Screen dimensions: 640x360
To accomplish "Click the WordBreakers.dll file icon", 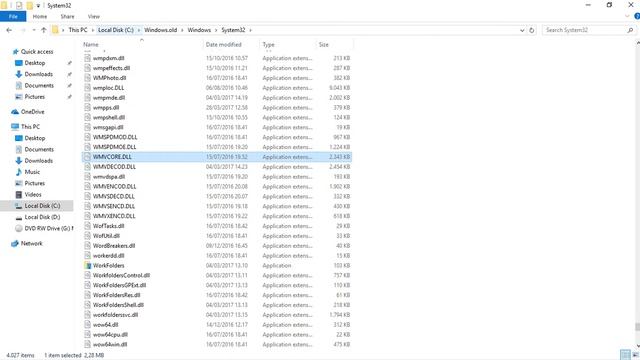I will pyautogui.click(x=87, y=246).
